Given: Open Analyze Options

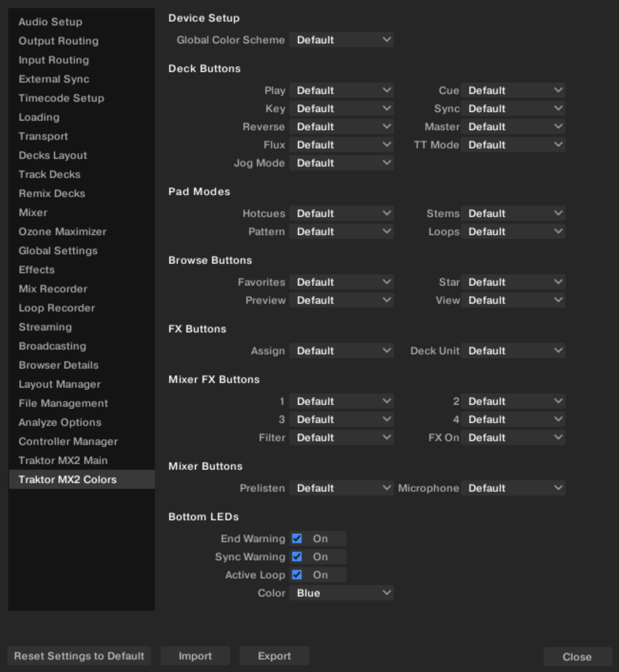Looking at the screenshot, I should point(82,422).
